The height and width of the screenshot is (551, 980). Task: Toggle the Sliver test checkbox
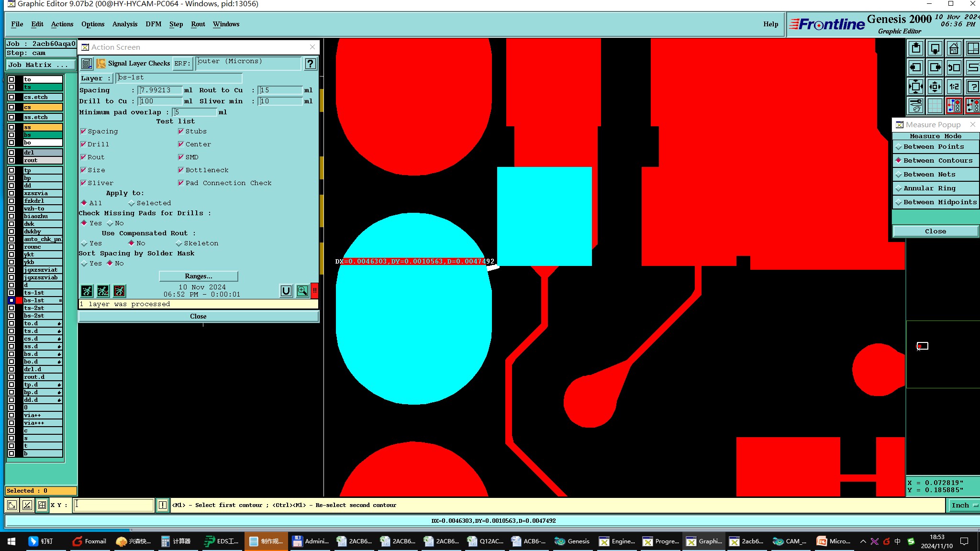coord(83,183)
